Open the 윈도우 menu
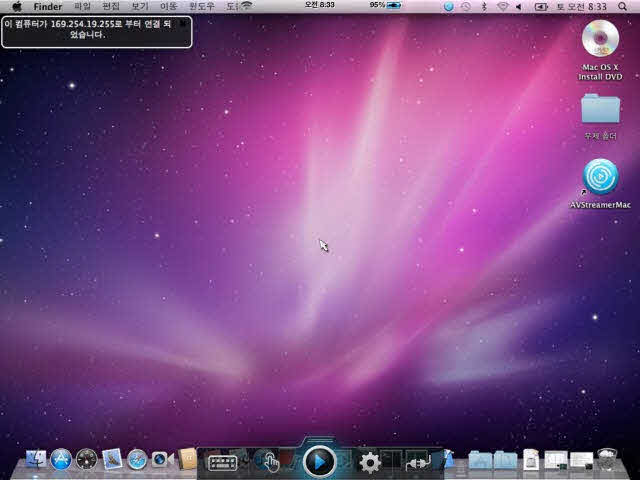This screenshot has height=480, width=640. (x=202, y=7)
